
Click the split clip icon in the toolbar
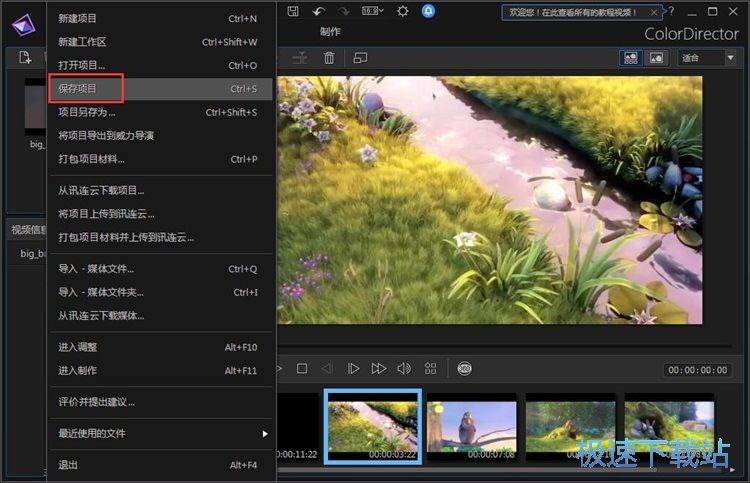point(300,58)
